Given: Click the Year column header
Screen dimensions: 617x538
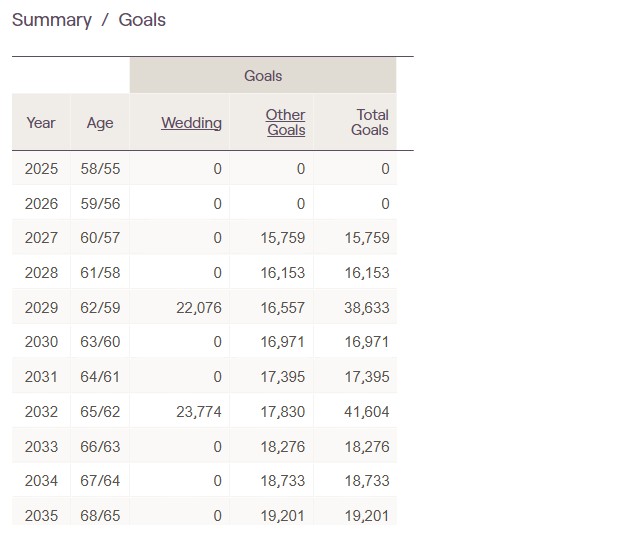Looking at the screenshot, I should tap(41, 123).
